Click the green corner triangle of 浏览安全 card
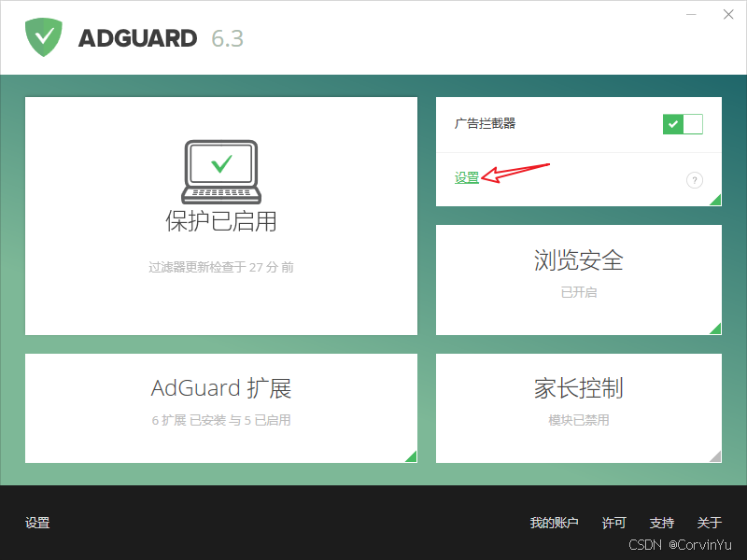Screen dimensions: 747x560 click(716, 329)
